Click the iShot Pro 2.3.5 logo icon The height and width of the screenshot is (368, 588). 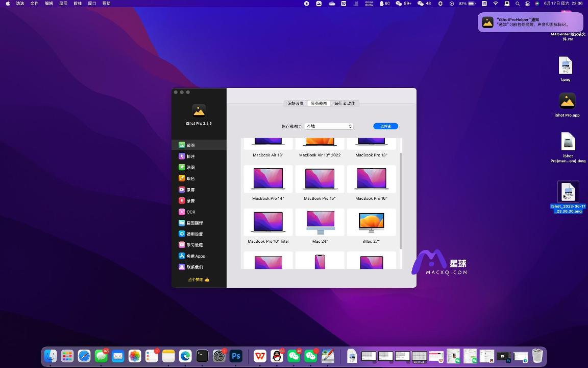[x=199, y=111]
